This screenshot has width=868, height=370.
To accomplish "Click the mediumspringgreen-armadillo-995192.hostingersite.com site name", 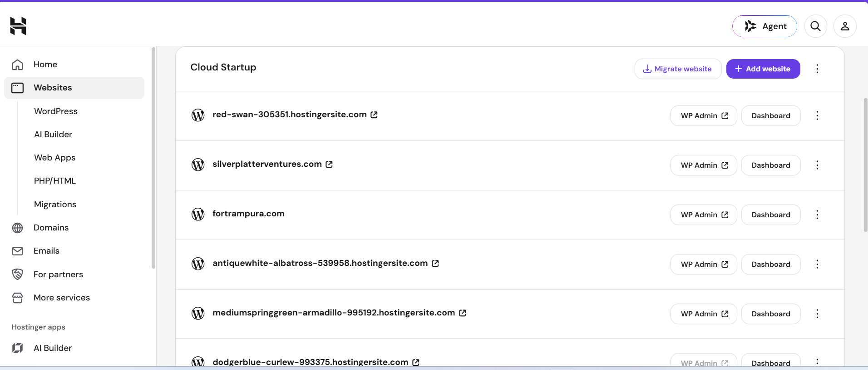I will point(334,313).
